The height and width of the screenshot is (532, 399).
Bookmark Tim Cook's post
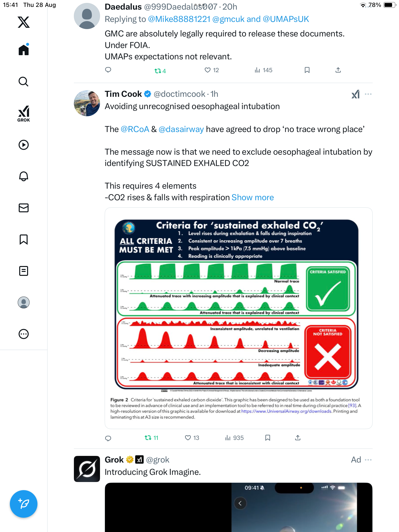[x=268, y=438]
